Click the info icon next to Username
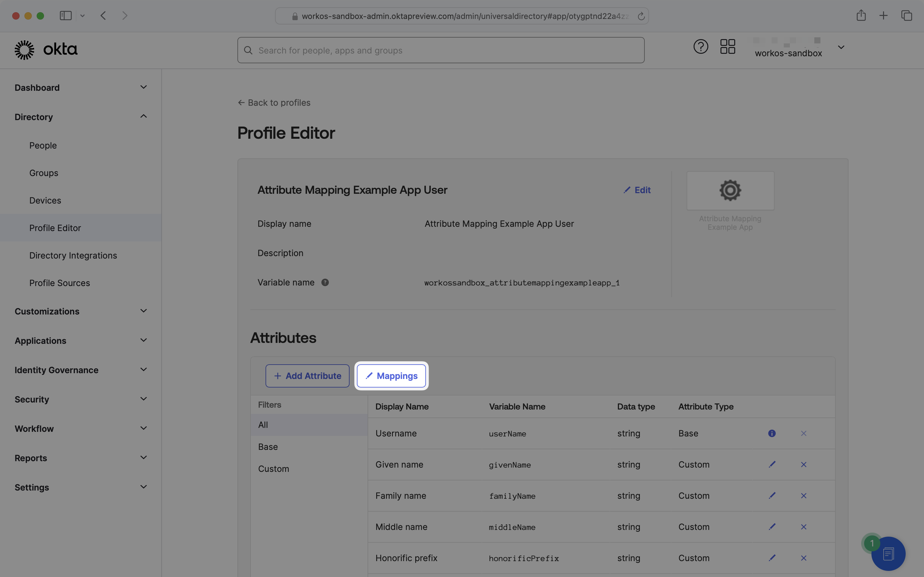Screen dimensions: 924x577 772,433
